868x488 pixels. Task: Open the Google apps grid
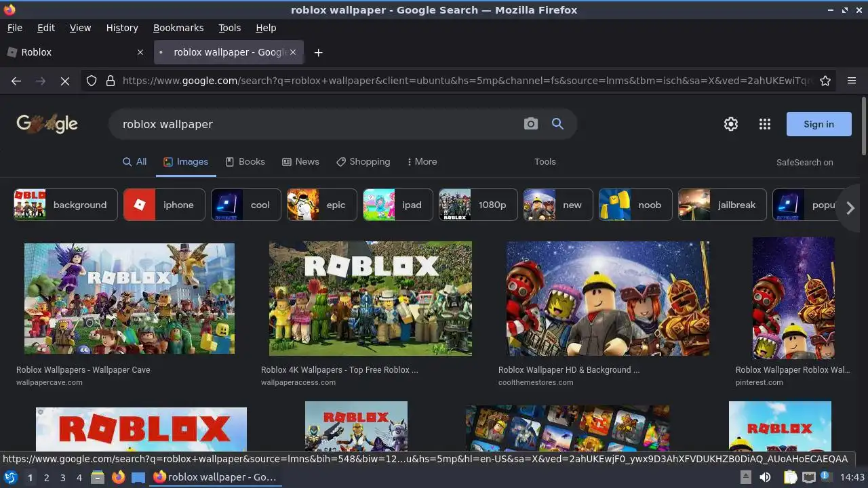coord(765,124)
